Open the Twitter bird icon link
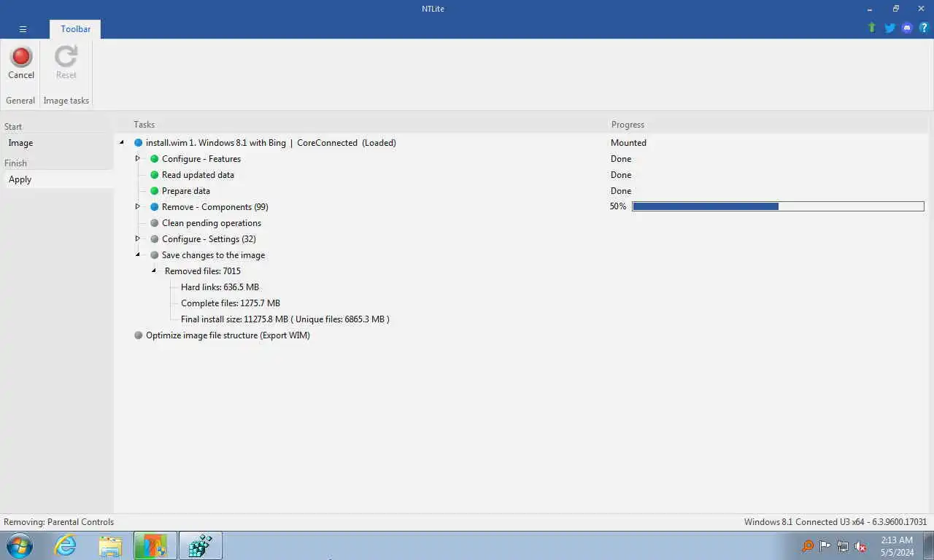Image resolution: width=934 pixels, height=560 pixels. (889, 28)
